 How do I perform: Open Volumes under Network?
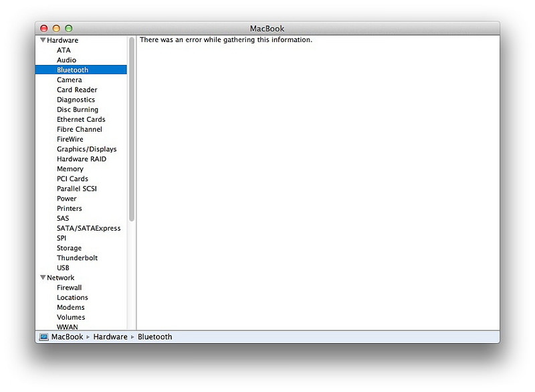(71, 317)
